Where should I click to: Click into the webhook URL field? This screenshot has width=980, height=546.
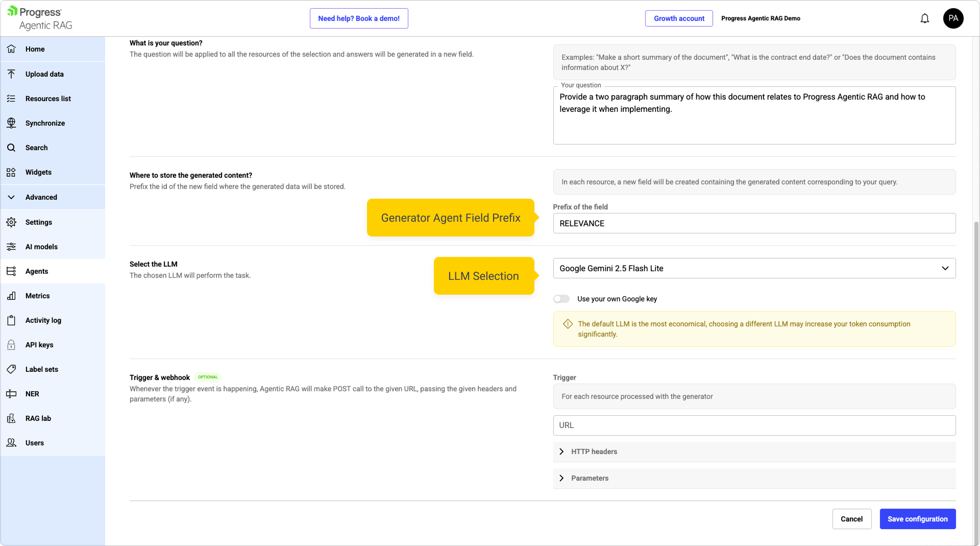754,425
